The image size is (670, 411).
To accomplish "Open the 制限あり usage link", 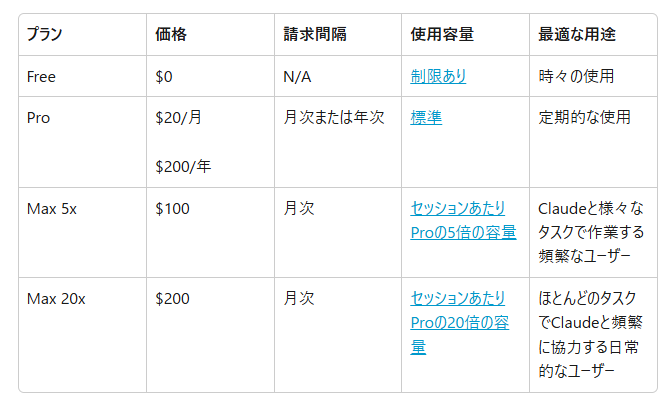I will click(438, 76).
